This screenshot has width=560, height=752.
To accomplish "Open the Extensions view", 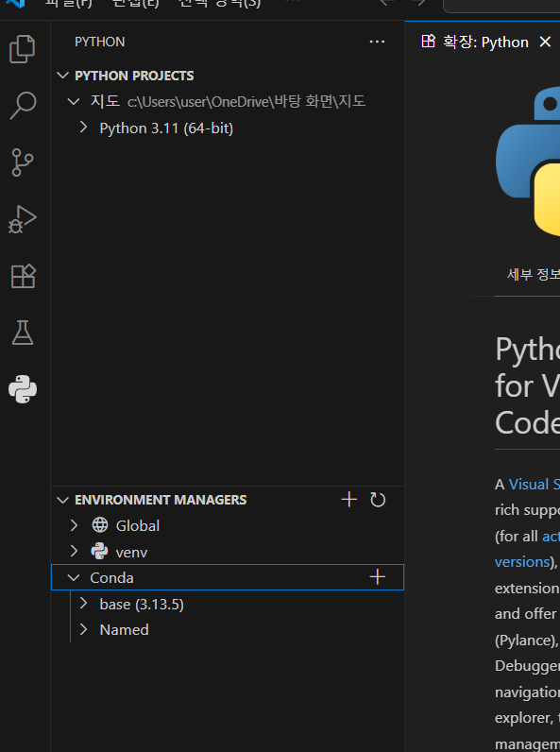I will [x=23, y=276].
